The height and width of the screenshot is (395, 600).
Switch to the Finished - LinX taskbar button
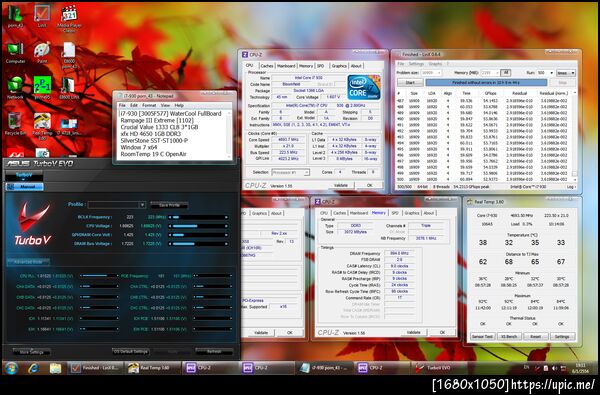[95, 368]
